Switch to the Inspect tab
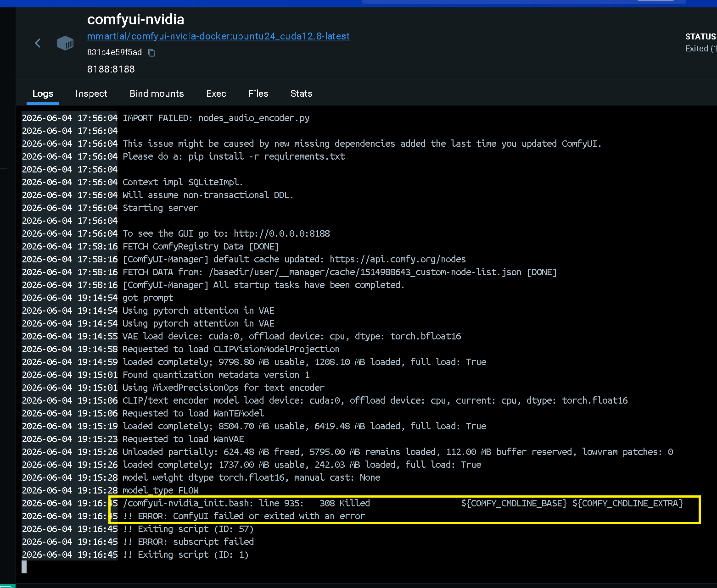 tap(91, 94)
